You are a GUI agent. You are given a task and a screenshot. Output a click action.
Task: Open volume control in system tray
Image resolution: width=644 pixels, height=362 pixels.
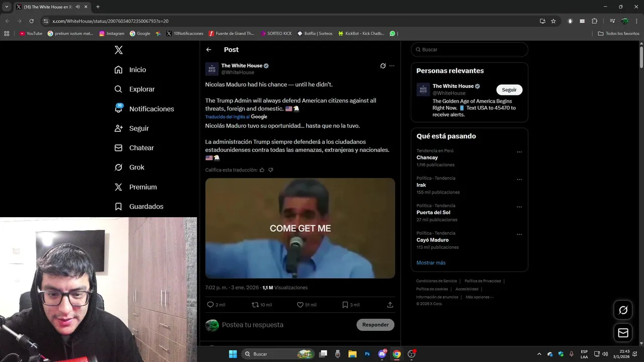[x=605, y=354]
